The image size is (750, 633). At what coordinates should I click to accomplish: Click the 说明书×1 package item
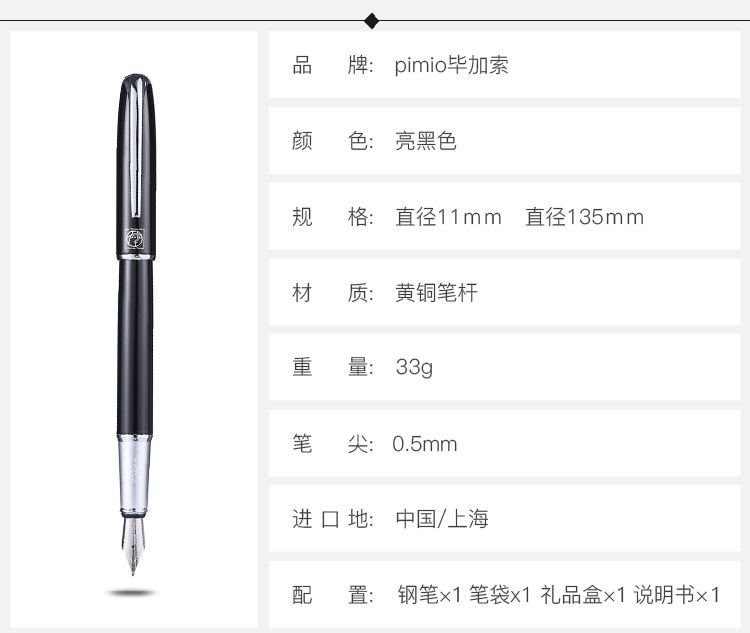pyautogui.click(x=676, y=595)
